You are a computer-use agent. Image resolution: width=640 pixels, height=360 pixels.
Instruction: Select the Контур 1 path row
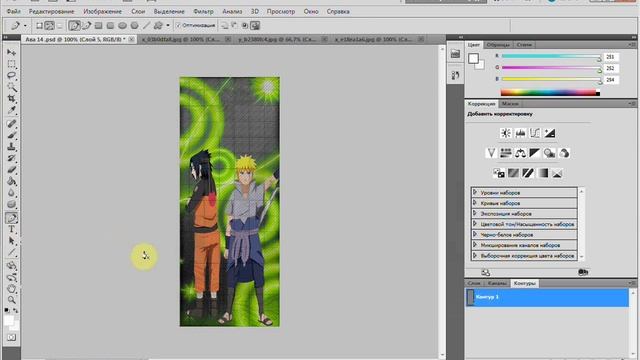[x=547, y=297]
